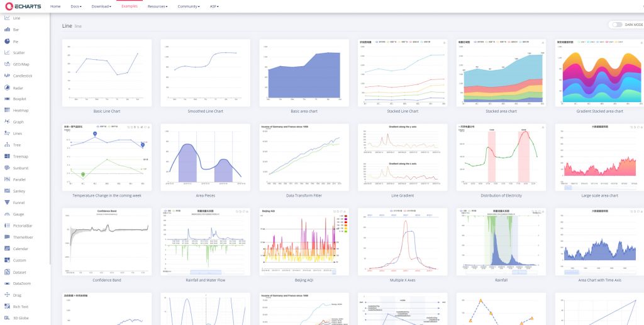Open the Stacked Line Chart title link
The image size is (644, 325).
pyautogui.click(x=402, y=111)
